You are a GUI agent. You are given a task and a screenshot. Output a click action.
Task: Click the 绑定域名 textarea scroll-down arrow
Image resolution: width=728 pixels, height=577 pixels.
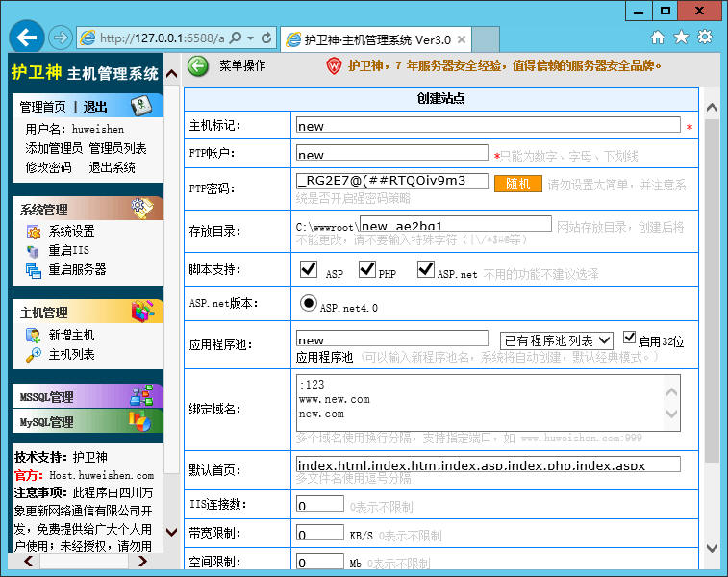[671, 414]
